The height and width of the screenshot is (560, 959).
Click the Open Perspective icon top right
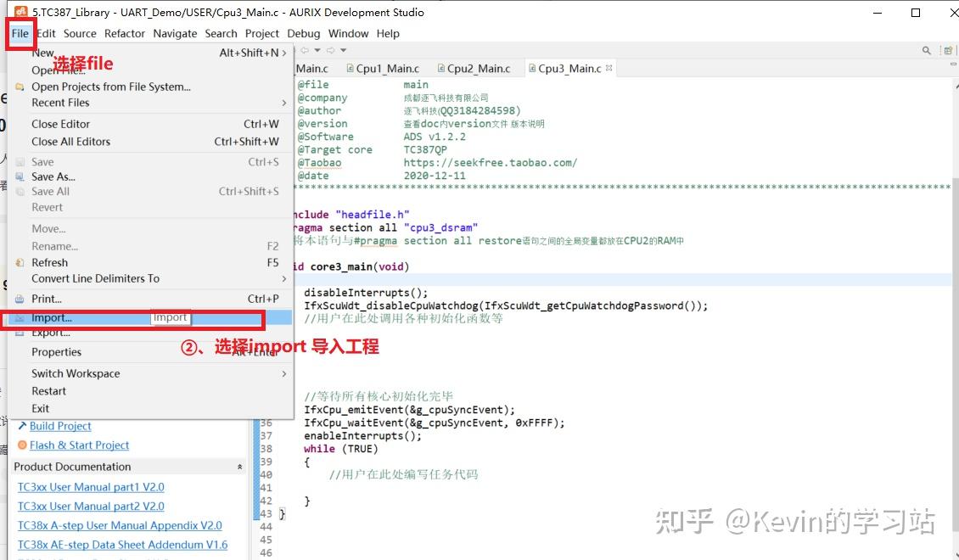coord(947,50)
